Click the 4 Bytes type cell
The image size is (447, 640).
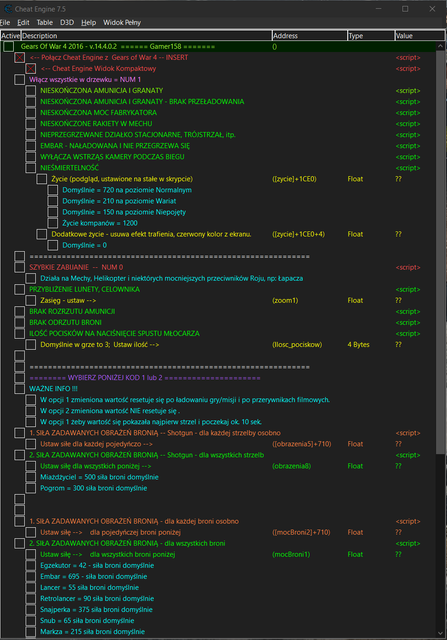click(358, 344)
